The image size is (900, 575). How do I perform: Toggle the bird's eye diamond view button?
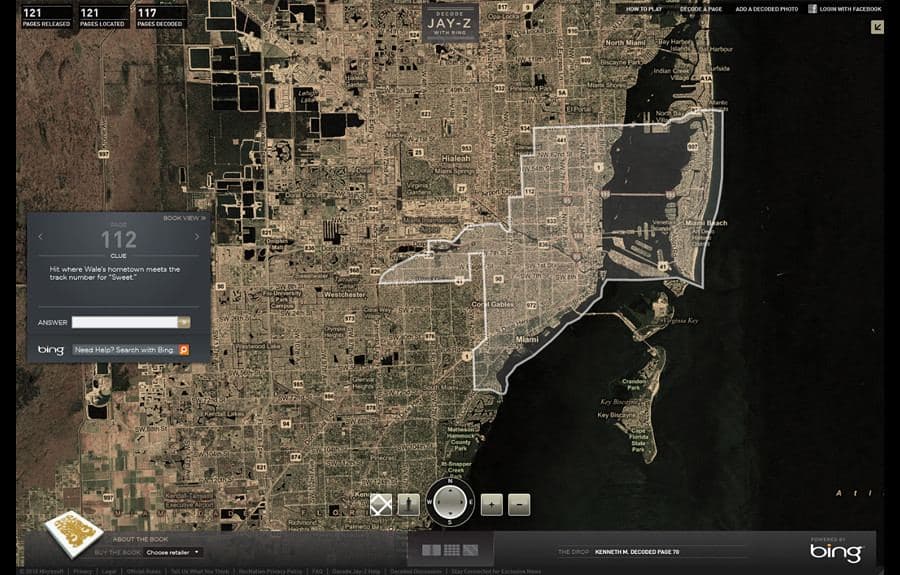click(x=381, y=504)
